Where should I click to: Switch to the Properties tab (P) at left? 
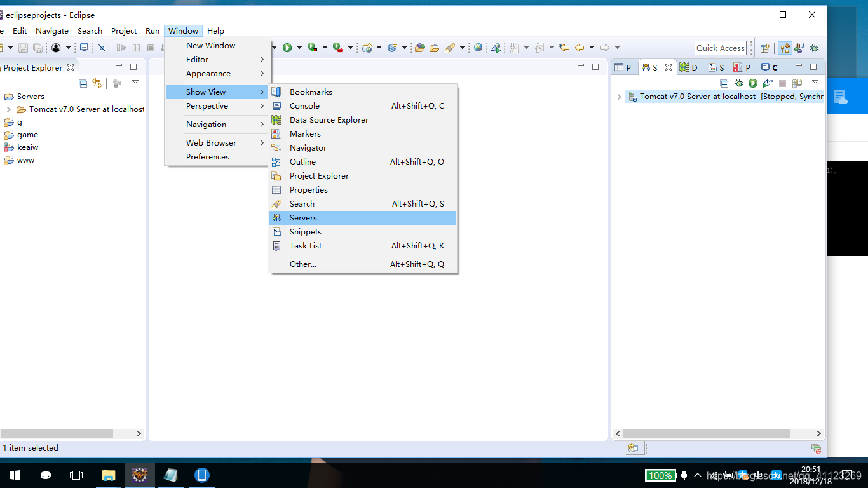coord(623,67)
